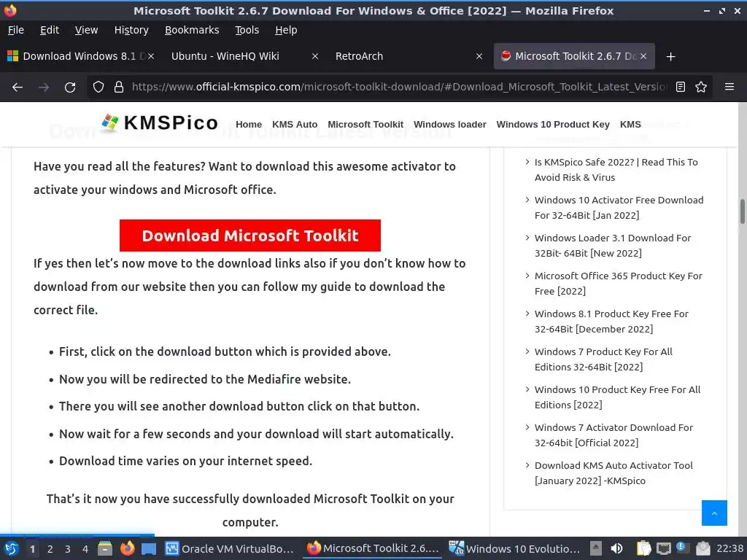This screenshot has height=560, width=747.
Task: Close the Ubuntu - WineHQ Wiki tab
Action: point(315,56)
